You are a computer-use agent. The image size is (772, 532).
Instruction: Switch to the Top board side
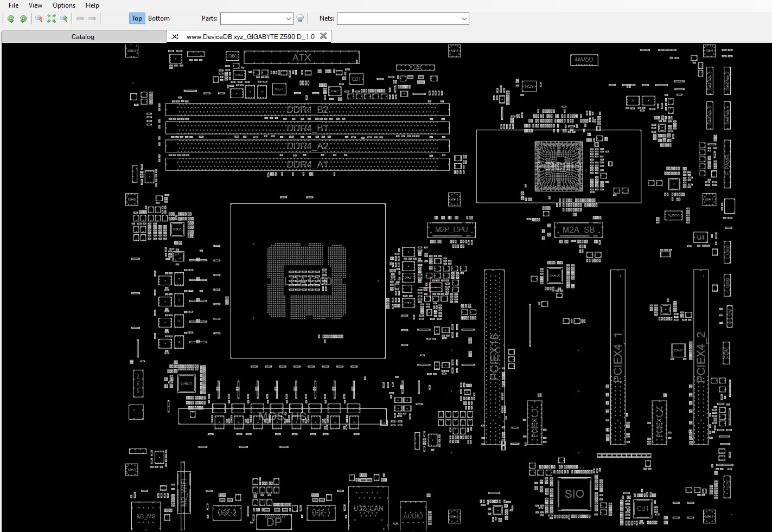point(137,18)
